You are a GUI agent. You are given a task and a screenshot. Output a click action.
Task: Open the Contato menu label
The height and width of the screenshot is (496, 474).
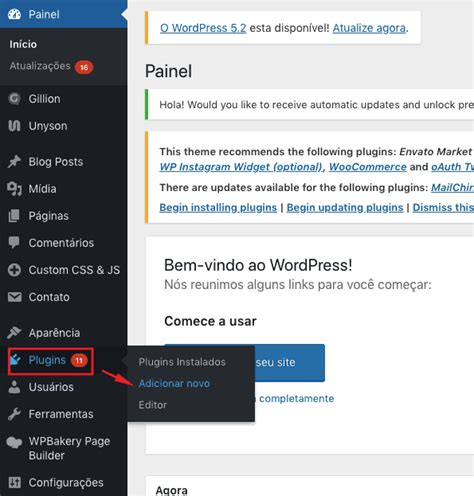click(x=49, y=297)
